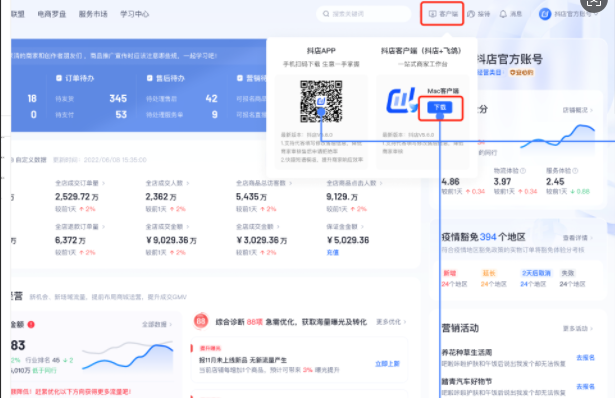Screen dimensions: 615x398
Task: Open 查看详情 for 疫情豁免
Action: (x=578, y=238)
